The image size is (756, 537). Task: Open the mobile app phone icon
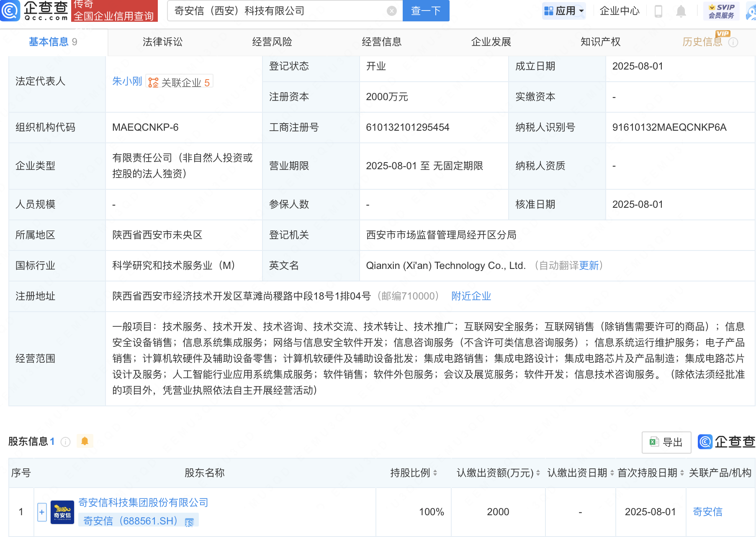658,11
